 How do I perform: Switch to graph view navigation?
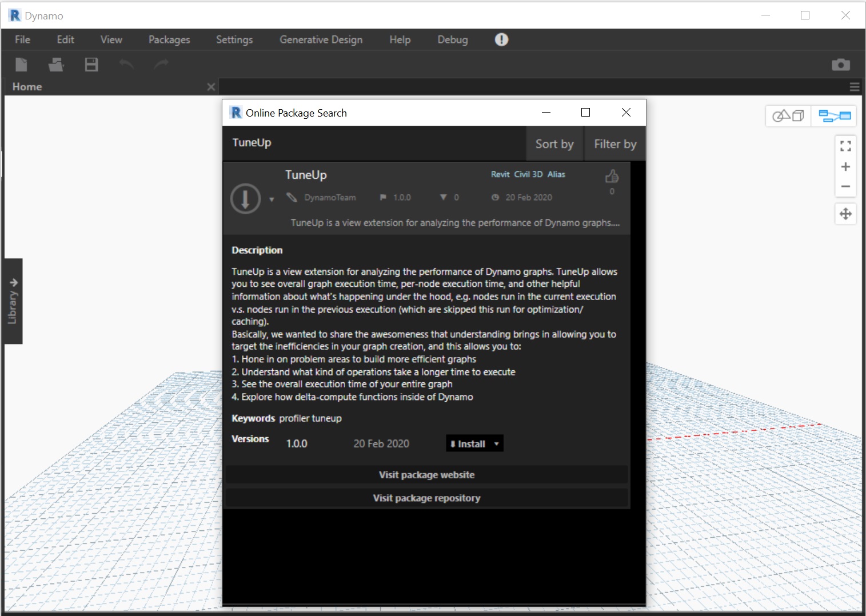835,116
